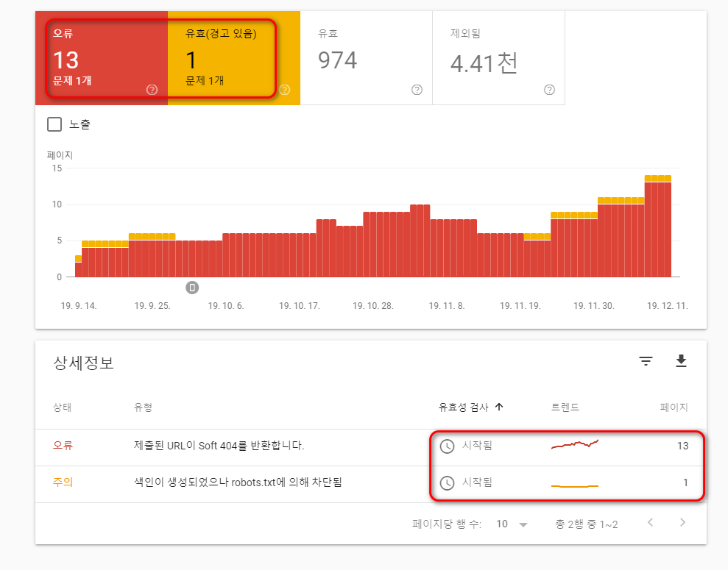Click the orange trend sparkline

click(x=575, y=486)
